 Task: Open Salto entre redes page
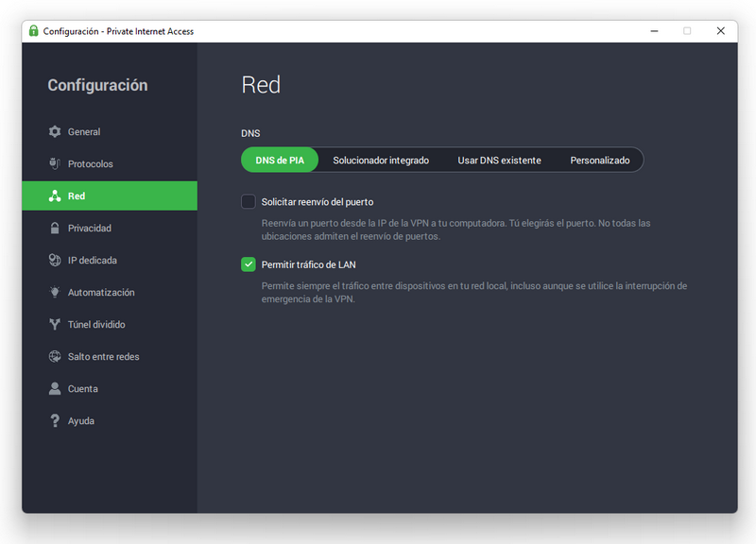(x=110, y=357)
